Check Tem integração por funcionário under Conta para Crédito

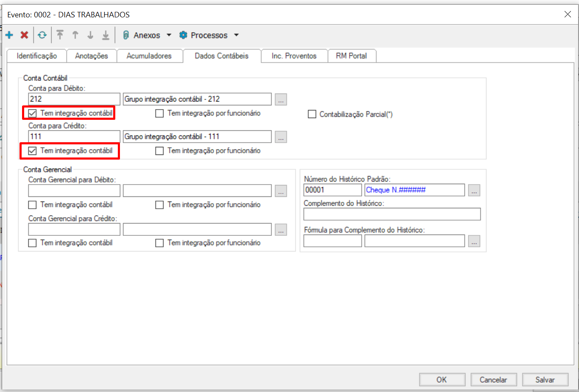click(x=159, y=151)
